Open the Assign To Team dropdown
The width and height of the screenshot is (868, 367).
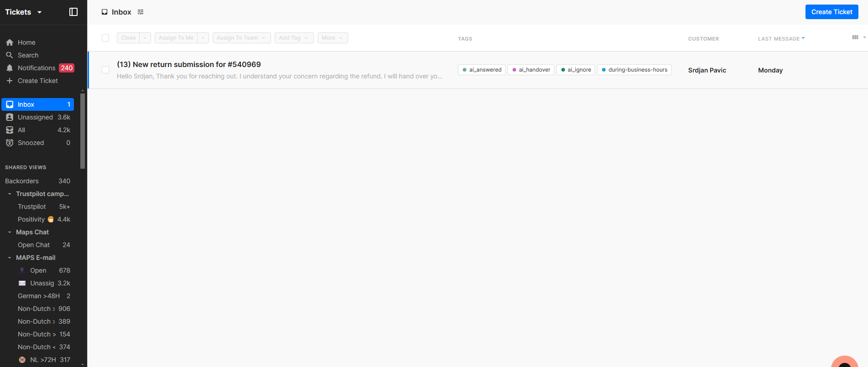click(242, 38)
